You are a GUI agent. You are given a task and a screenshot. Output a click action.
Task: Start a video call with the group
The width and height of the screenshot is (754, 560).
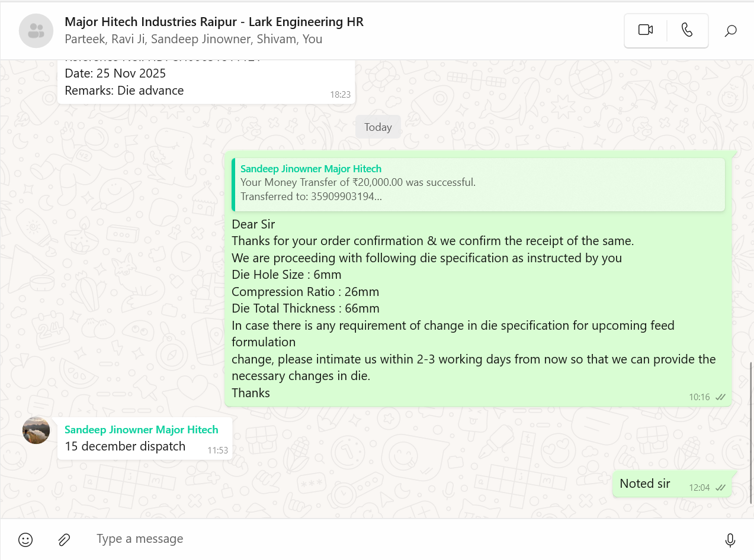tap(645, 30)
